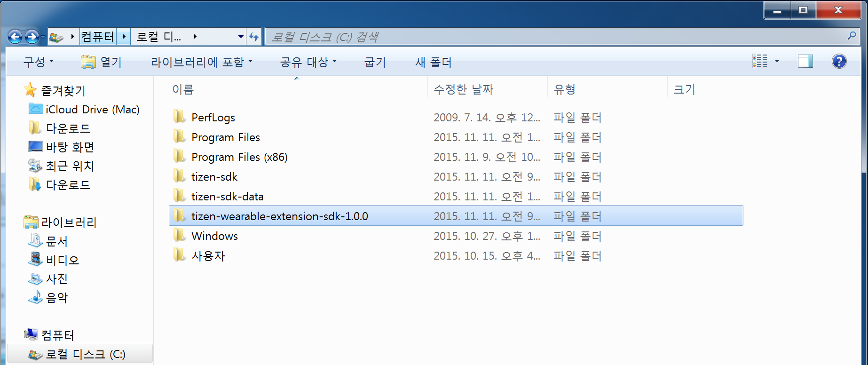Select the 사용자 folder icon
This screenshot has width=868, height=365.
pos(179,255)
